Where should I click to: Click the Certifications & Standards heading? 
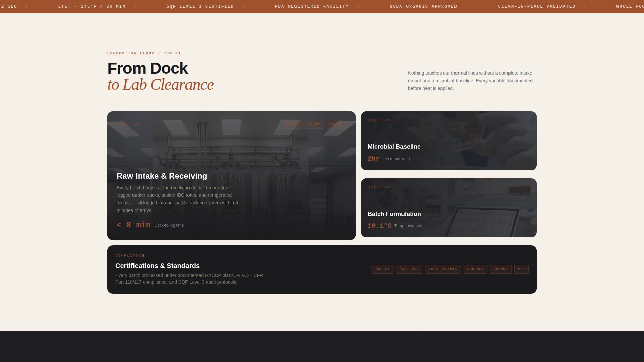[157, 266]
